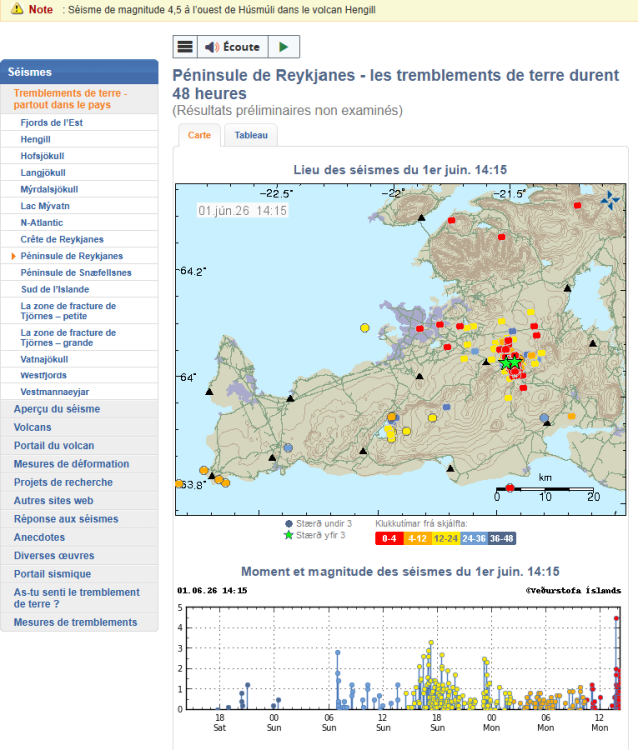Open the hamburger menu in the listen toolbar

[185, 47]
